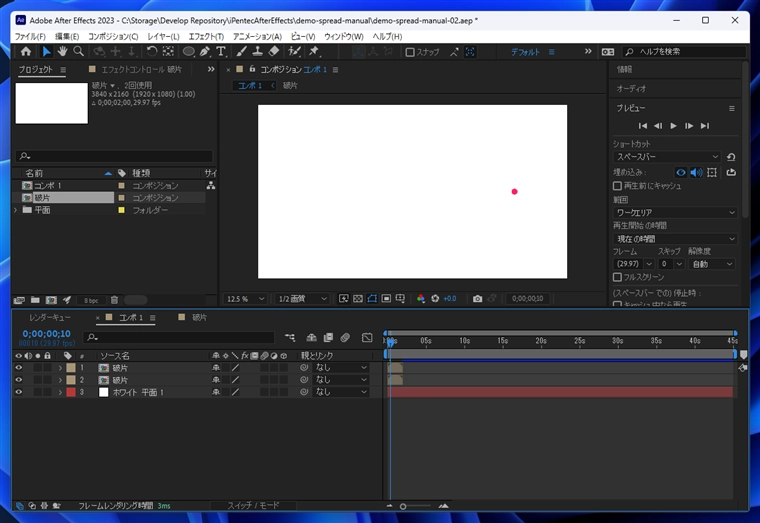Check the Full Screen option
The width and height of the screenshot is (760, 523).
point(617,277)
